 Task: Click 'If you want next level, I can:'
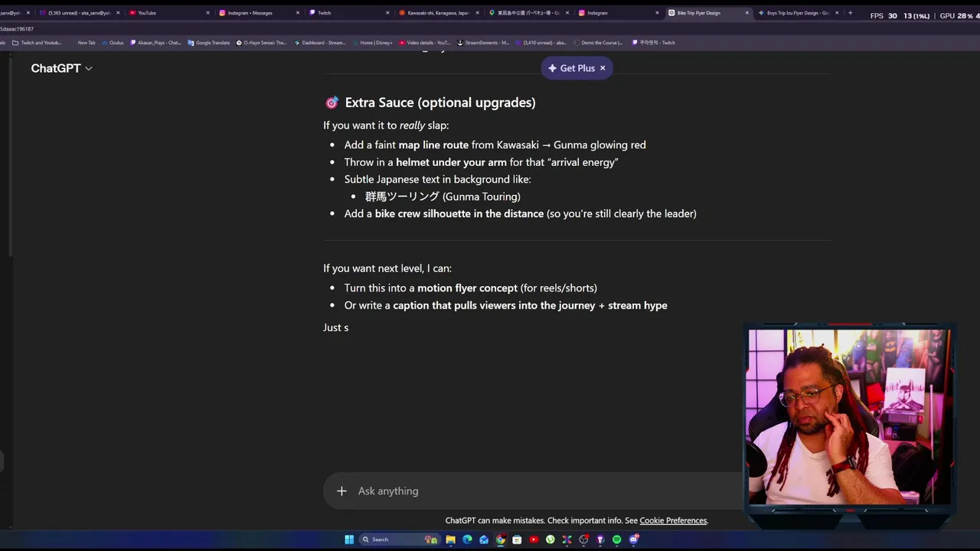(387, 269)
